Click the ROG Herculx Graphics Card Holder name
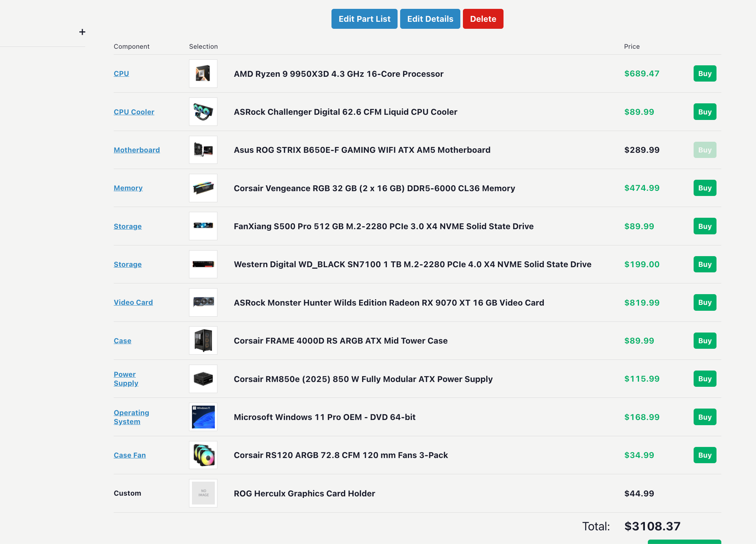756x544 pixels. [304, 493]
